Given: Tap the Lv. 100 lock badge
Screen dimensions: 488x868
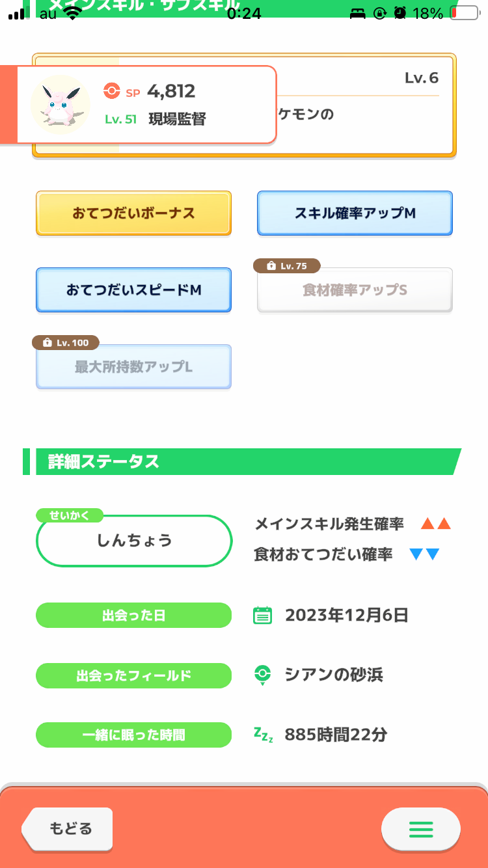Looking at the screenshot, I should (x=66, y=342).
